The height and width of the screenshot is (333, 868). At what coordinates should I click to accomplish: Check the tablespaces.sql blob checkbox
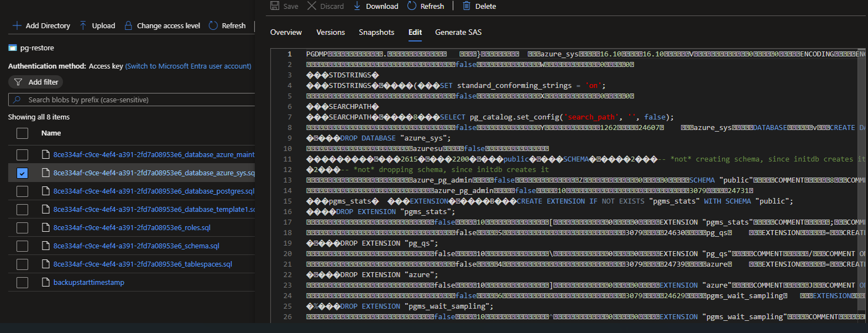(x=22, y=264)
